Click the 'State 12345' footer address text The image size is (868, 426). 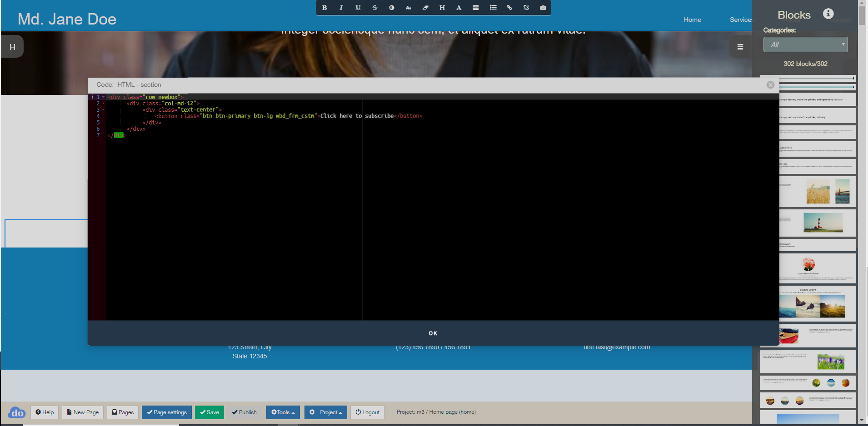(249, 357)
